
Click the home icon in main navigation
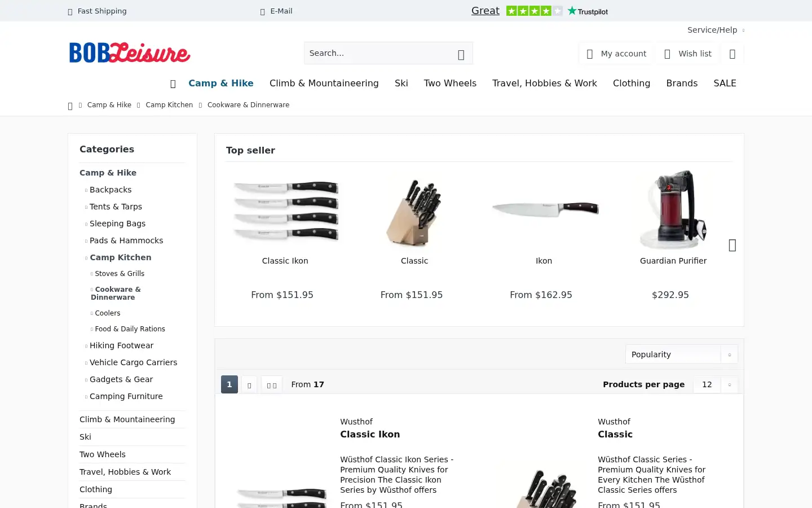click(x=173, y=84)
